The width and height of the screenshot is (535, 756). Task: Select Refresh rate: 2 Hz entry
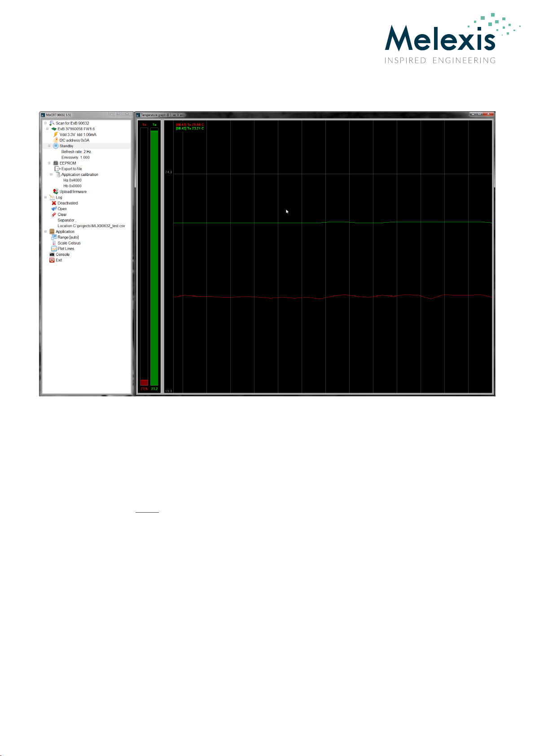(x=76, y=152)
